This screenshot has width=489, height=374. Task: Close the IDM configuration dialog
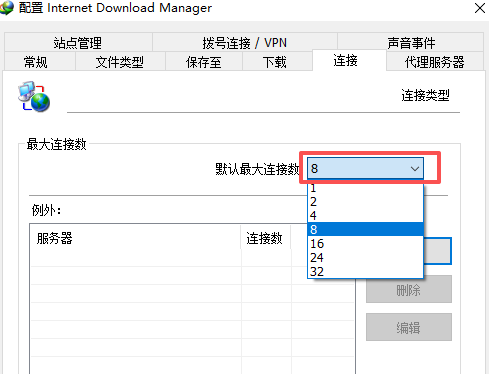click(480, 8)
